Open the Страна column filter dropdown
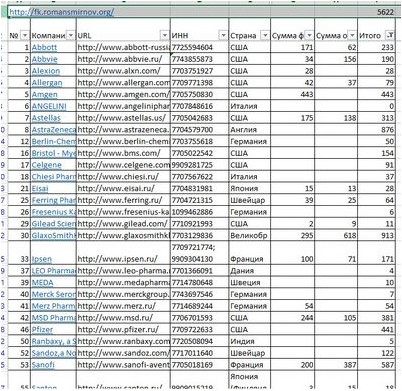The height and width of the screenshot is (391, 402). [265, 35]
